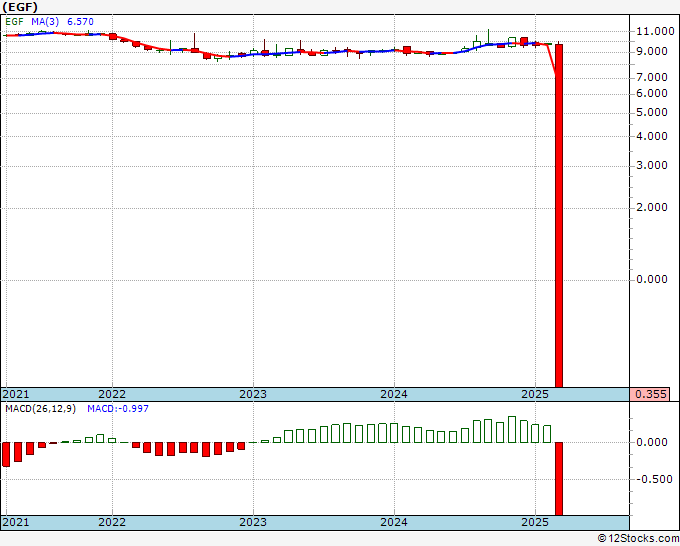Click the 2024 label on MACD axis
Screen dimensions: 680x546
(x=394, y=522)
